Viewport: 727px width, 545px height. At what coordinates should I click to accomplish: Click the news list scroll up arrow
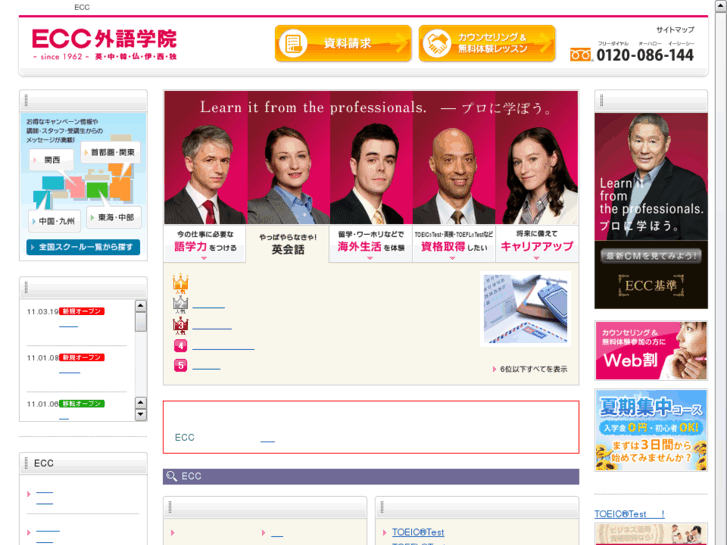coord(141,306)
